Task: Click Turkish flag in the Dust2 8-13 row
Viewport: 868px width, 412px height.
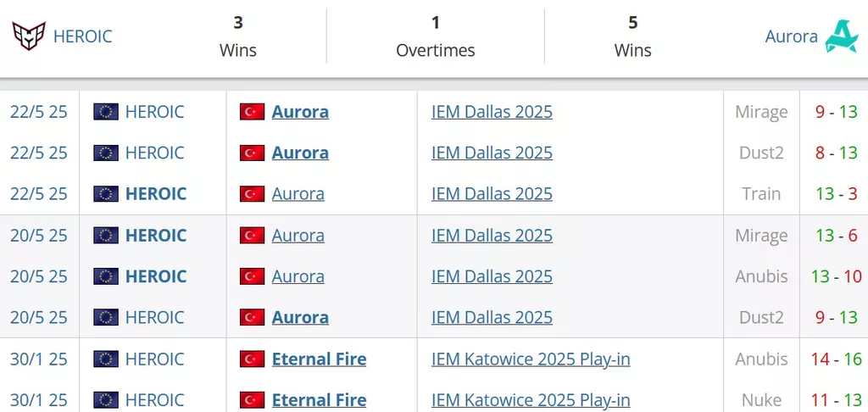Action: tap(252, 153)
